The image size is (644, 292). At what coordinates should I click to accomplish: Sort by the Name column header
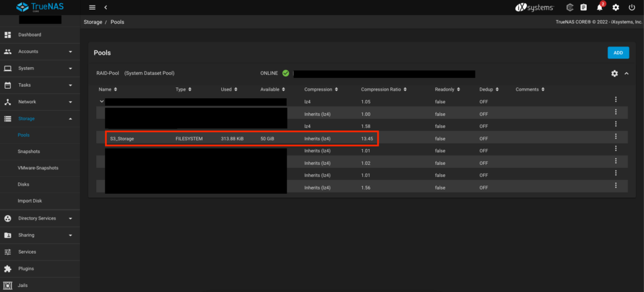[x=108, y=89]
